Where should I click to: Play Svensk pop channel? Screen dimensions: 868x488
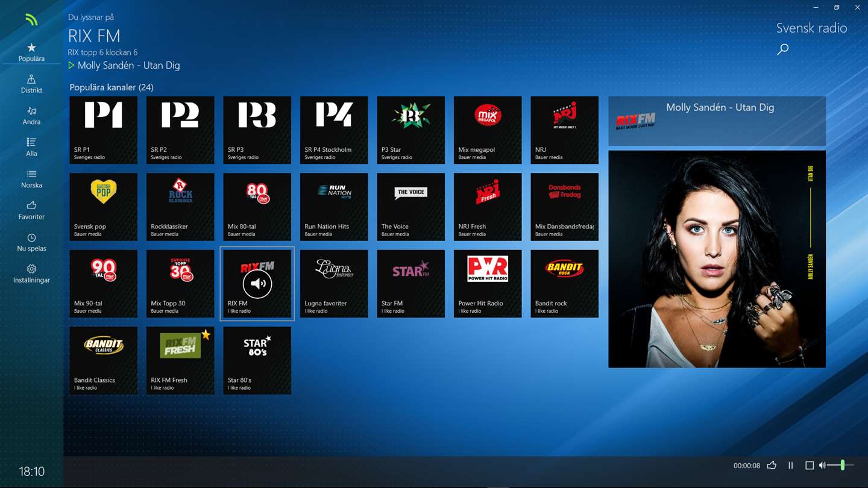click(103, 207)
